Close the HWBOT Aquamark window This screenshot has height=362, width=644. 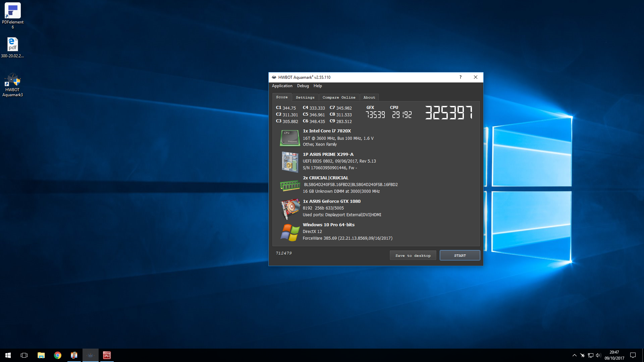476,77
